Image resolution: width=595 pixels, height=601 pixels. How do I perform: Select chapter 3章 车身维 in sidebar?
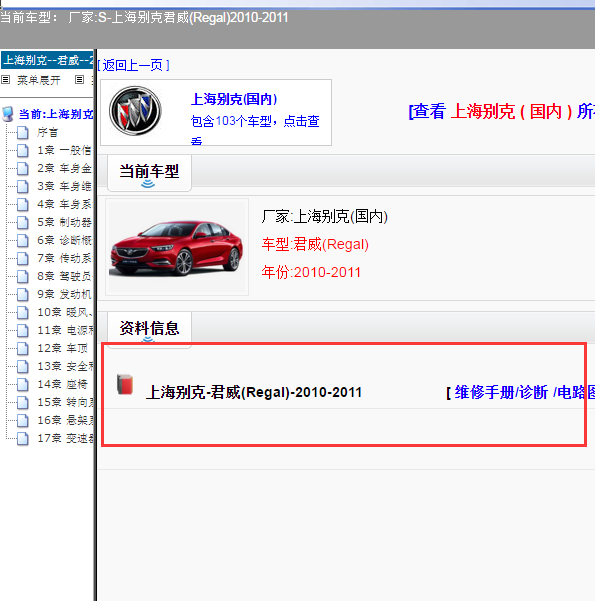64,187
